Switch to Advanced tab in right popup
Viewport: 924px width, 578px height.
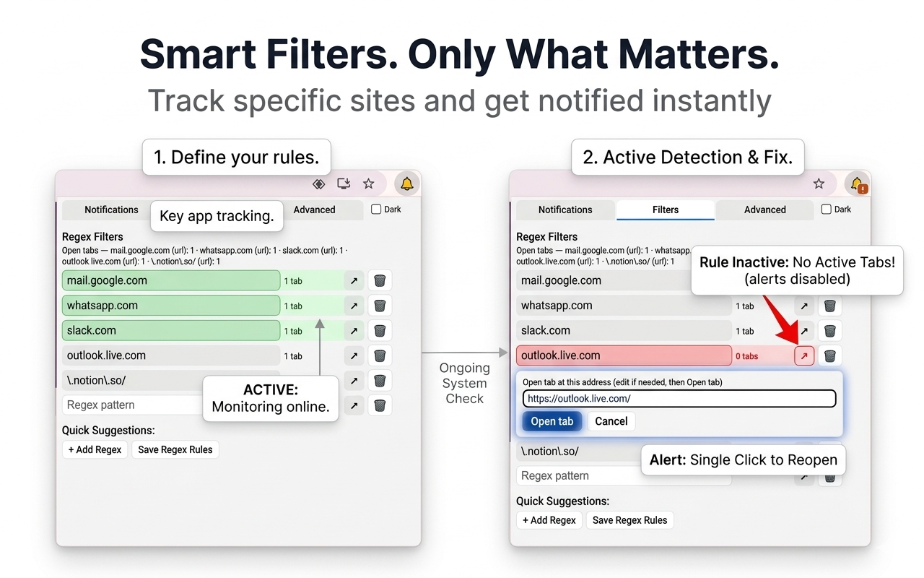pos(765,210)
